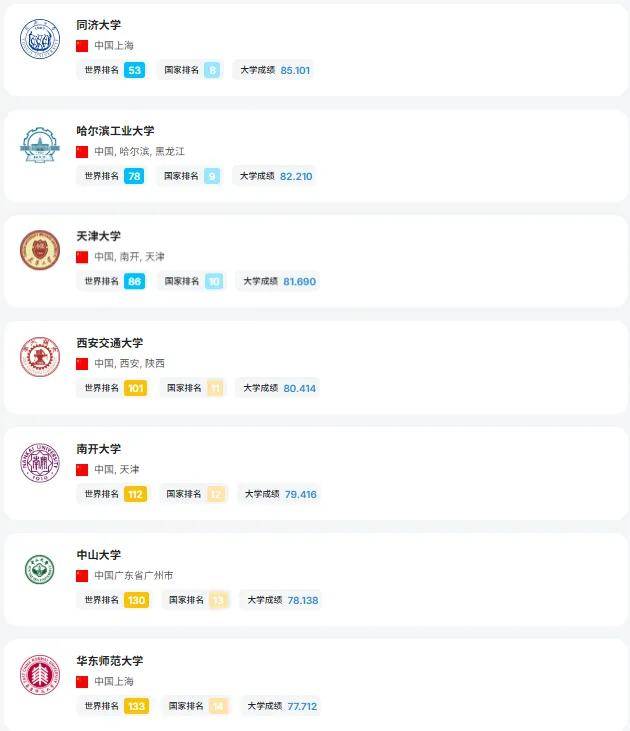Click the Harbin Institute of Technology logo
Screen dimensions: 630x731
(x=40, y=145)
